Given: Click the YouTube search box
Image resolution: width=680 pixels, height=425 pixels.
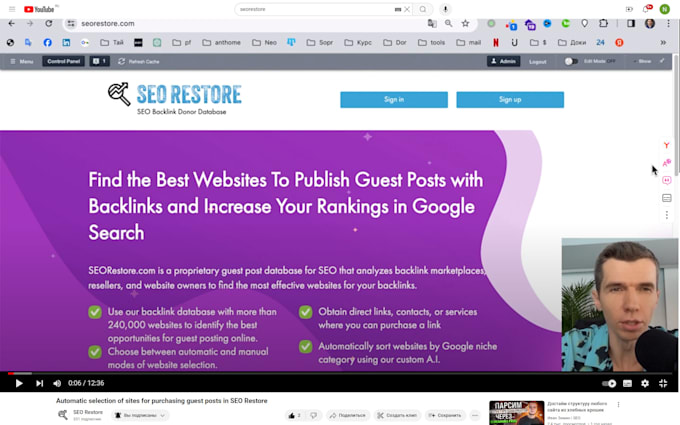Looking at the screenshot, I should pyautogui.click(x=314, y=9).
